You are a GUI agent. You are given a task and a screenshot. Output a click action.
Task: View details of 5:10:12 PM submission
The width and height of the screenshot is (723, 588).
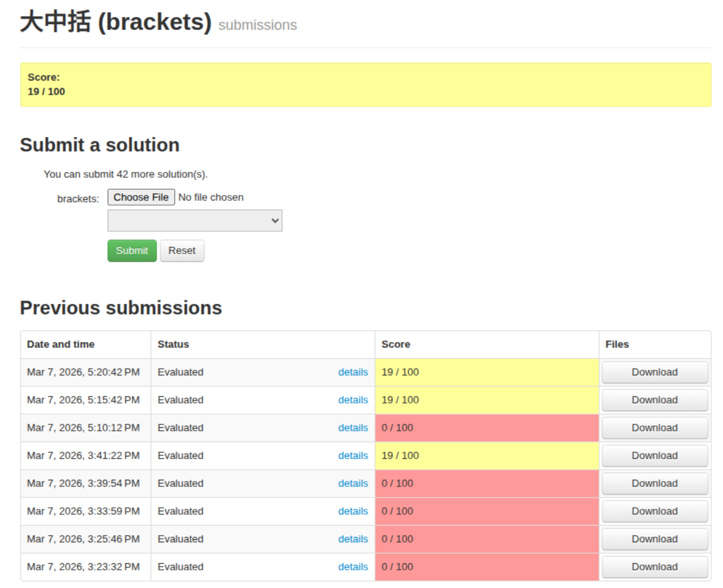tap(352, 428)
